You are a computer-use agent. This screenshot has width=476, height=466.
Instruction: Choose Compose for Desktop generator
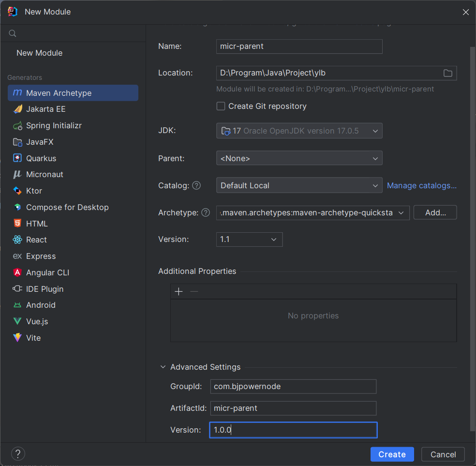(x=67, y=207)
